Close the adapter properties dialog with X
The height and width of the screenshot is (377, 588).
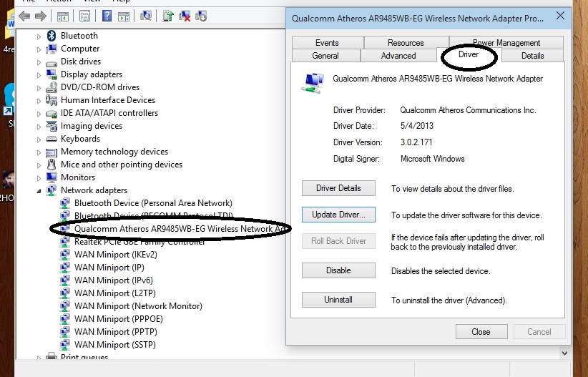pos(560,16)
